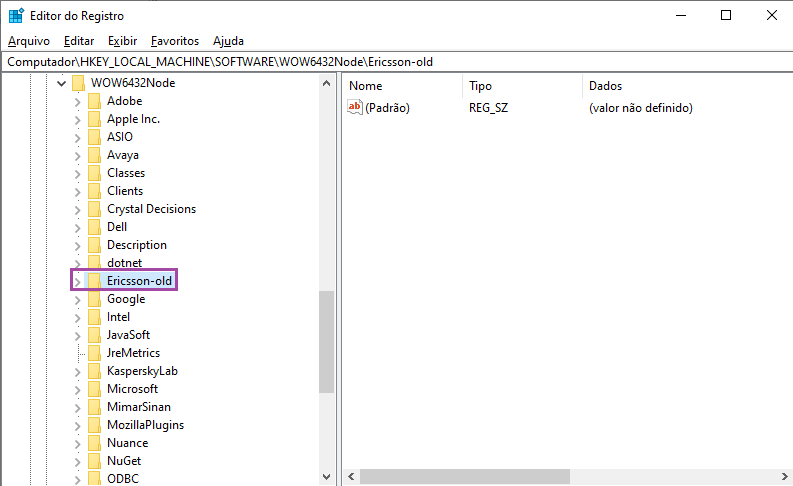Expand the Ericsson-old key
This screenshot has height=486, width=793.
(78, 281)
